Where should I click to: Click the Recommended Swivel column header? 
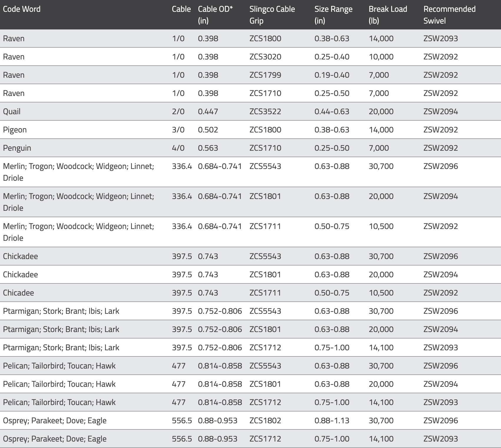coord(449,15)
